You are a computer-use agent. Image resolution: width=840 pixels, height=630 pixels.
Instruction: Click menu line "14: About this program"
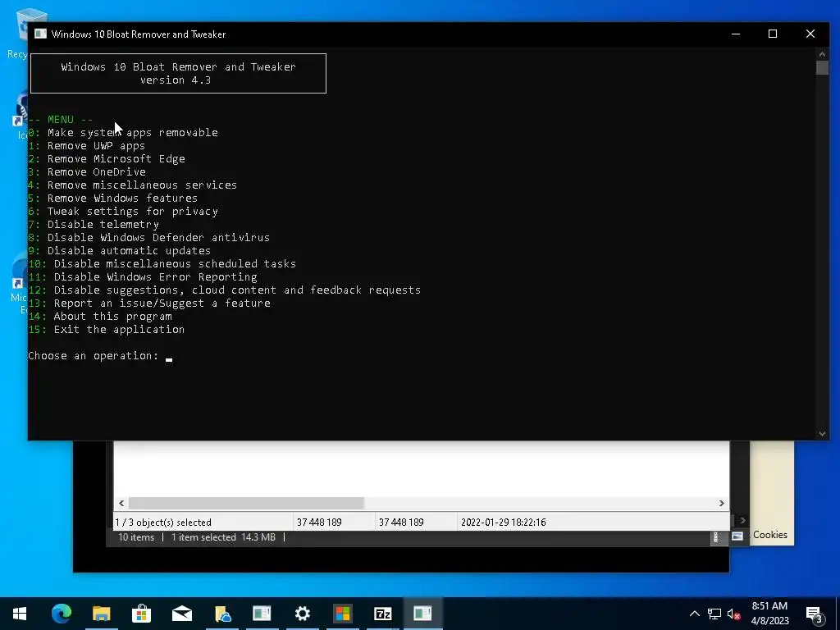[100, 316]
